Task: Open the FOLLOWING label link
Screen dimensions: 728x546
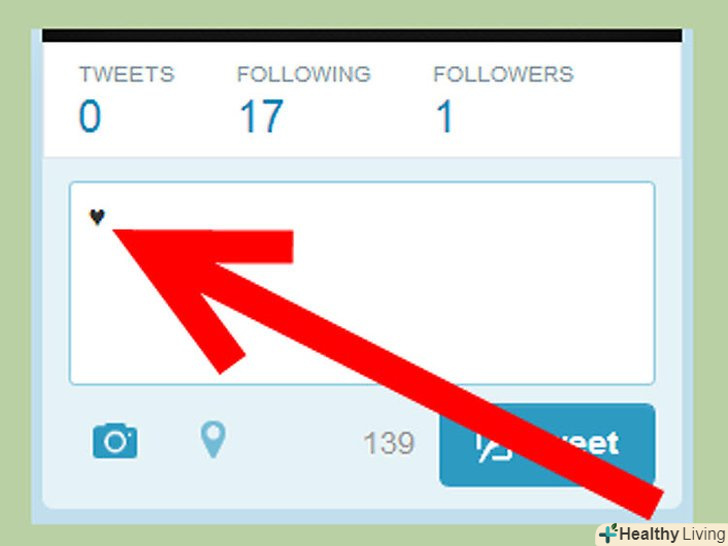Action: pos(304,74)
